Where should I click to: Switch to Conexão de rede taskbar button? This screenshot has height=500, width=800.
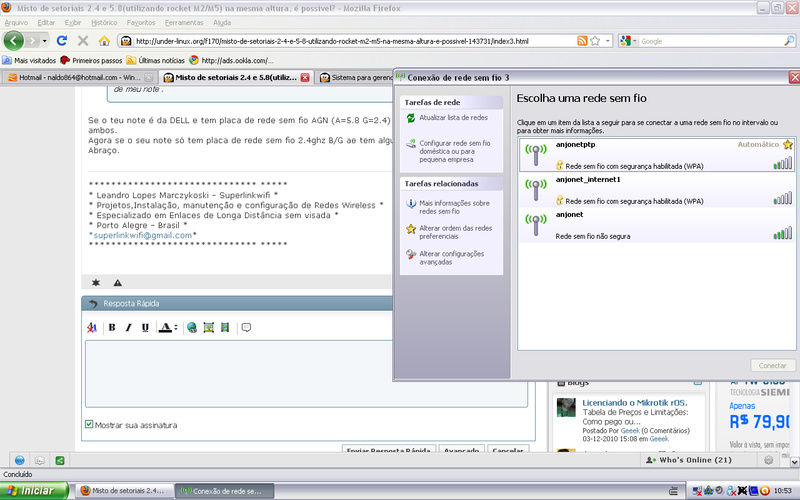click(x=224, y=491)
